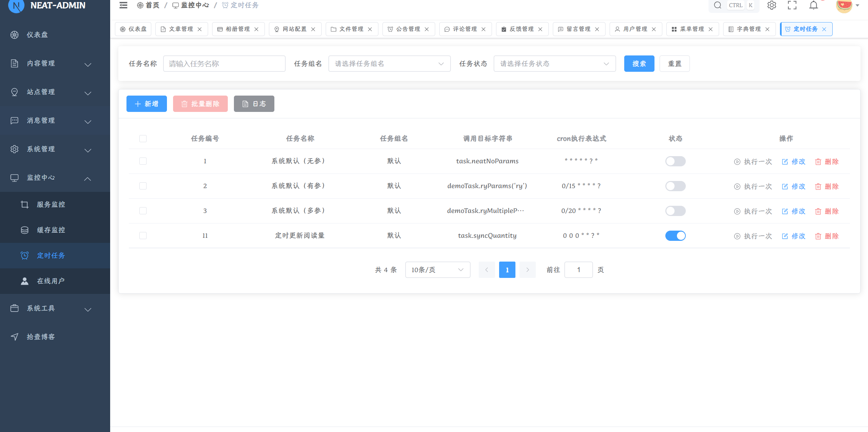Image resolution: width=868 pixels, height=432 pixels.
Task: Click the 任务名称 input field
Action: [224, 64]
